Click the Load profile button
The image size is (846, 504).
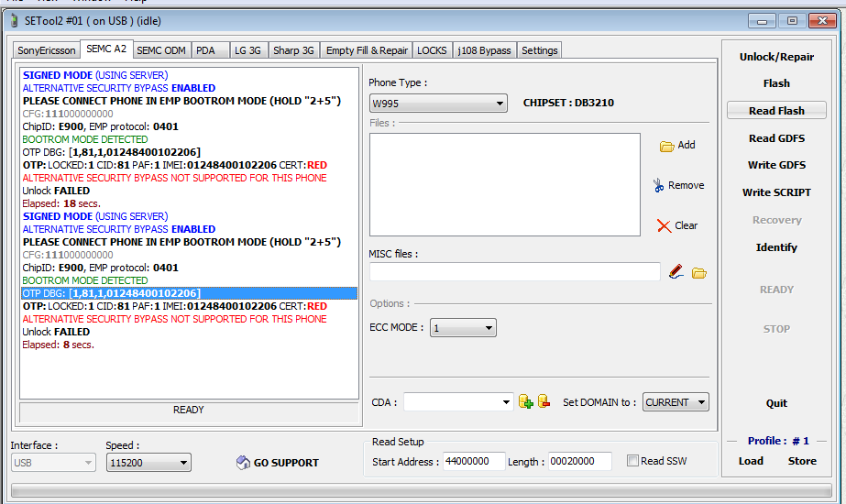click(x=751, y=461)
